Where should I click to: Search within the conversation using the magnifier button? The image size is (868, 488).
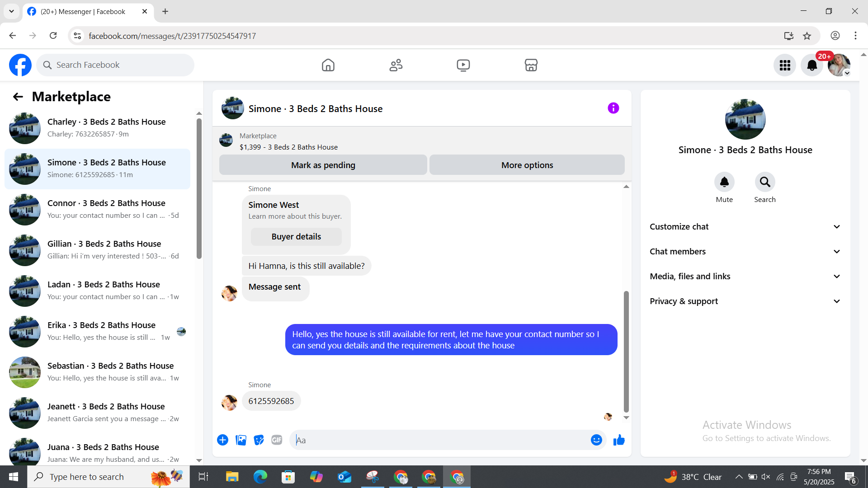point(764,182)
